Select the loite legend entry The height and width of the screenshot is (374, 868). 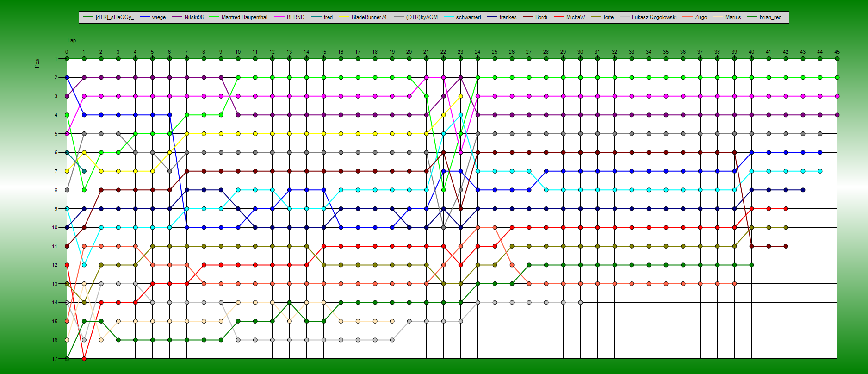[x=603, y=17]
